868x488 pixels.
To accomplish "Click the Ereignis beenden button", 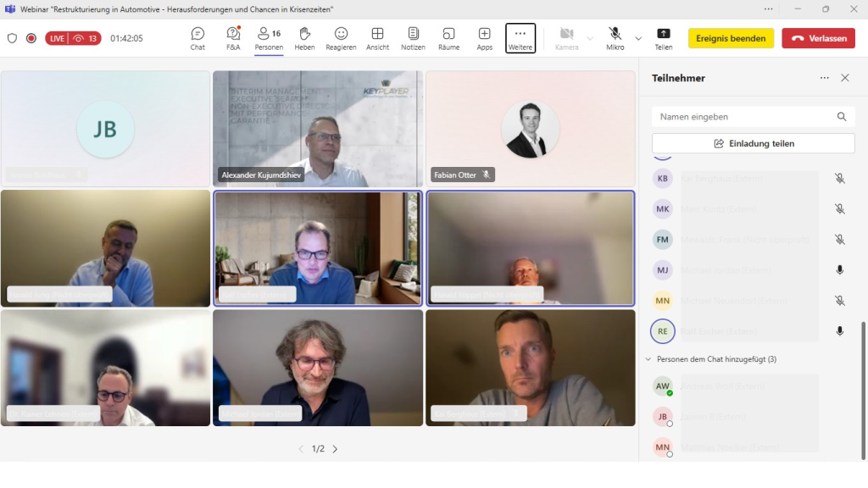I will point(731,38).
